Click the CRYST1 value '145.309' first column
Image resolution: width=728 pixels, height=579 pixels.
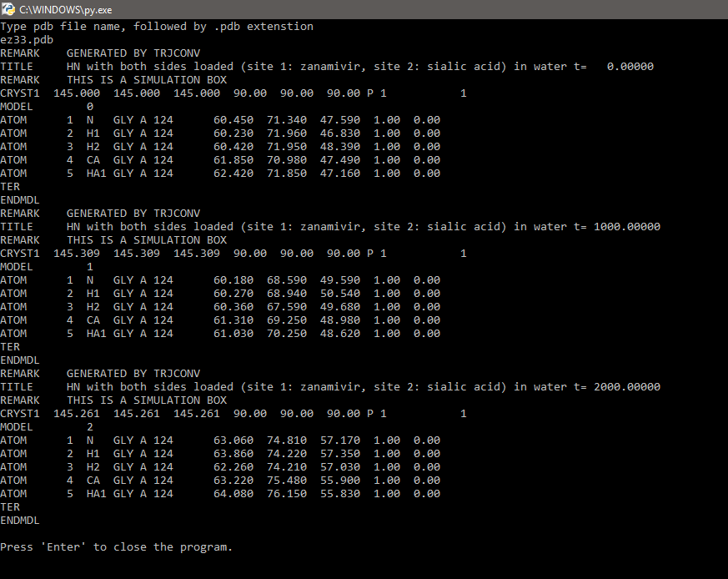click(77, 254)
